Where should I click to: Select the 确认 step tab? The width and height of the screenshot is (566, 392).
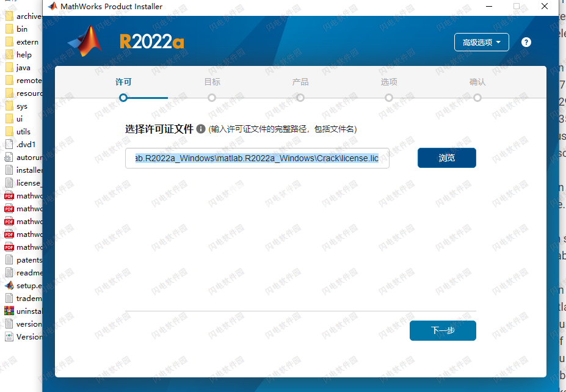tap(477, 82)
